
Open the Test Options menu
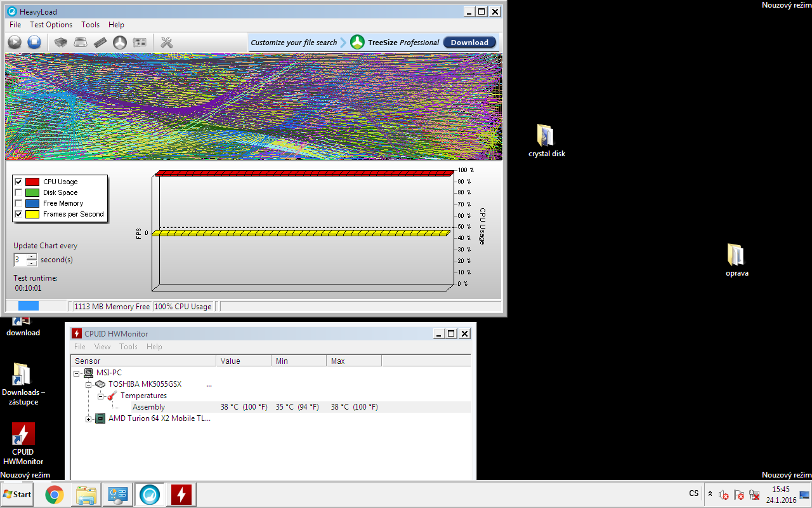(x=51, y=25)
